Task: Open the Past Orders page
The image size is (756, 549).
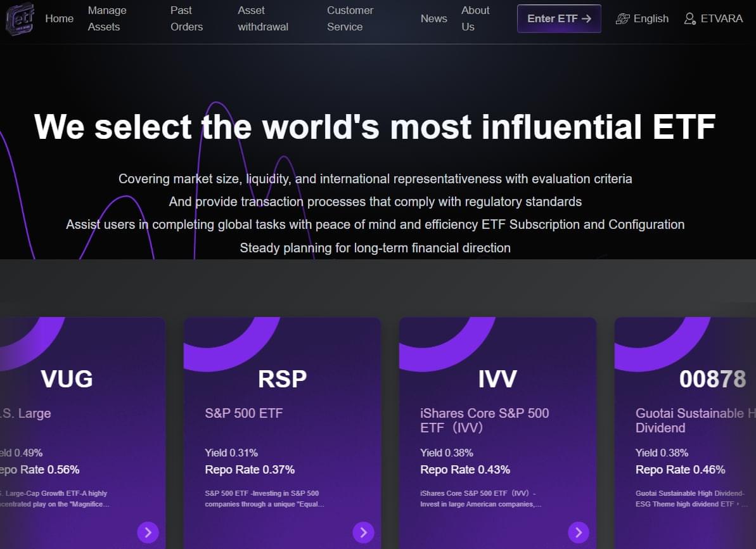Action: pos(186,18)
